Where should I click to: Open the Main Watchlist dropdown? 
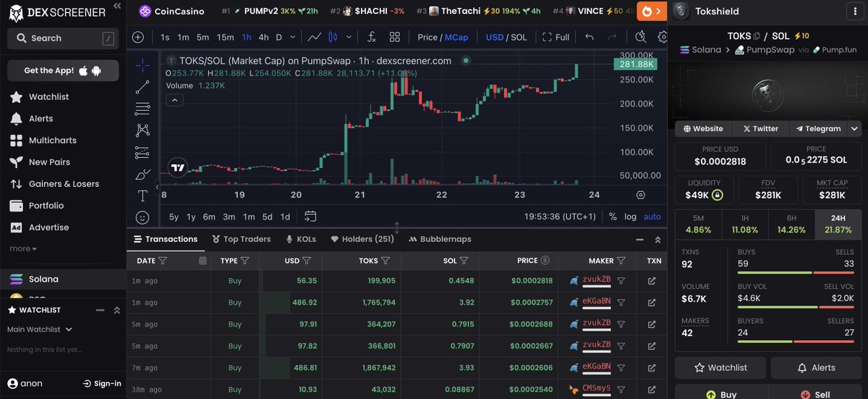pyautogui.click(x=40, y=329)
